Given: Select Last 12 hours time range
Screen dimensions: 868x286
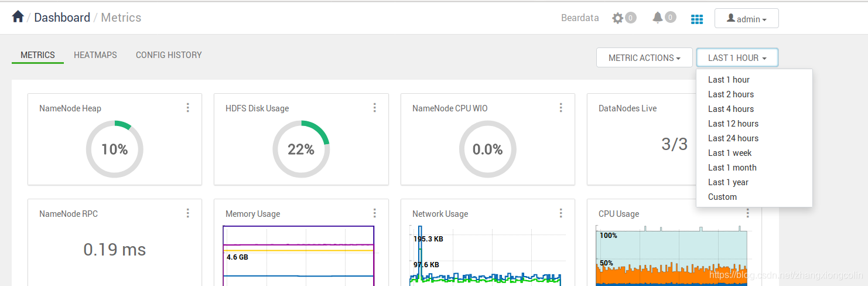Looking at the screenshot, I should pos(754,124).
